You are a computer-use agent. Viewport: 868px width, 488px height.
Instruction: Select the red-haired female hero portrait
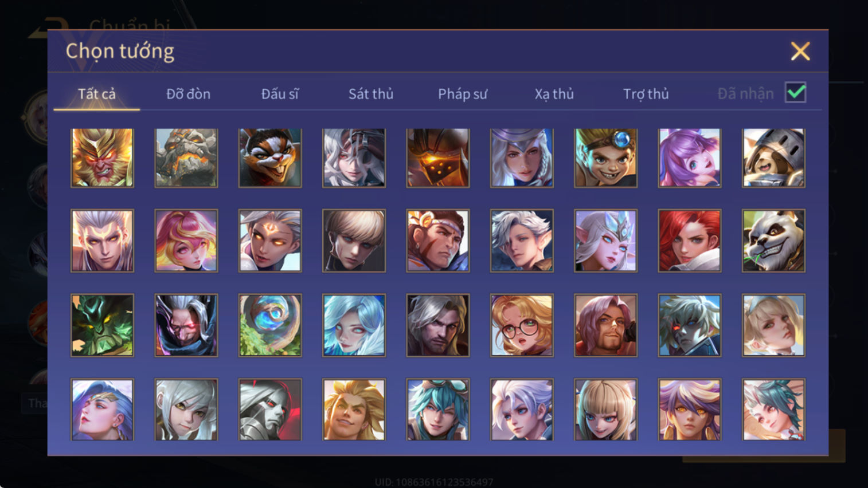690,241
